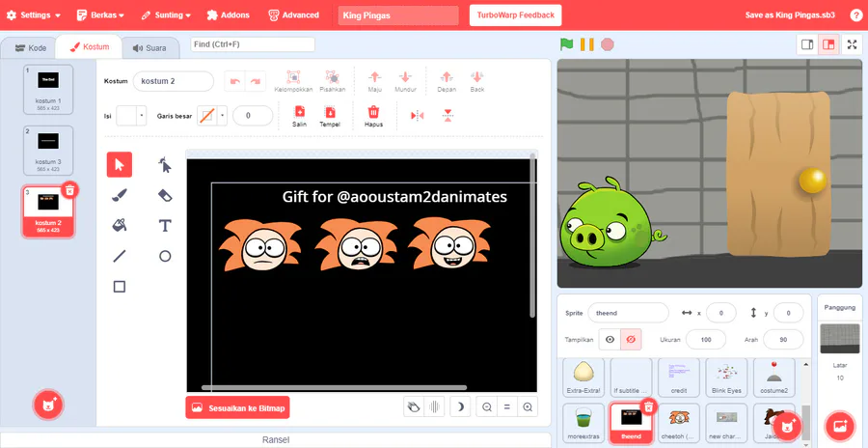Click the Redo arrow button
This screenshot has width=868, height=448.
point(256,81)
